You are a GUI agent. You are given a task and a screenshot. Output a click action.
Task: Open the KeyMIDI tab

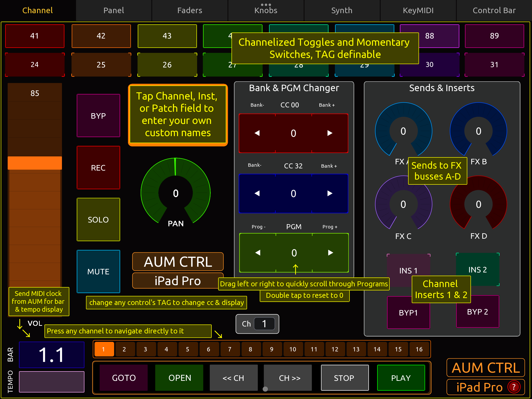pyautogui.click(x=418, y=10)
